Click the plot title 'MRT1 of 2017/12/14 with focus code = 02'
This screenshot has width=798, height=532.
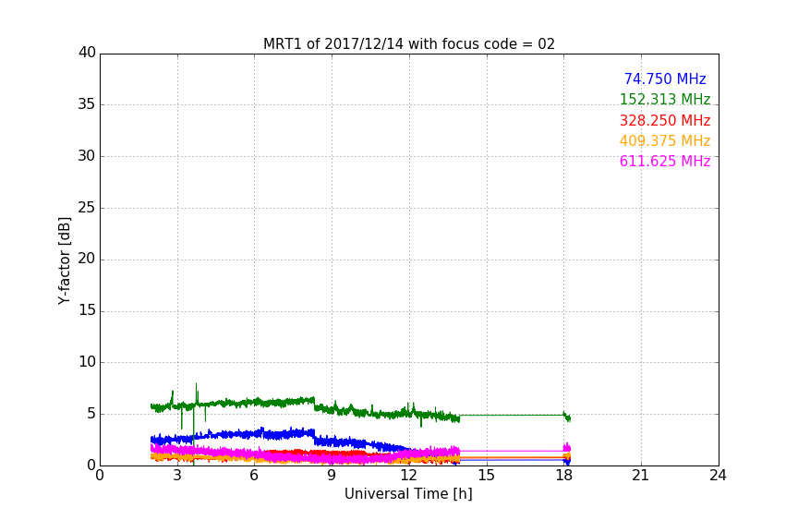click(x=408, y=43)
